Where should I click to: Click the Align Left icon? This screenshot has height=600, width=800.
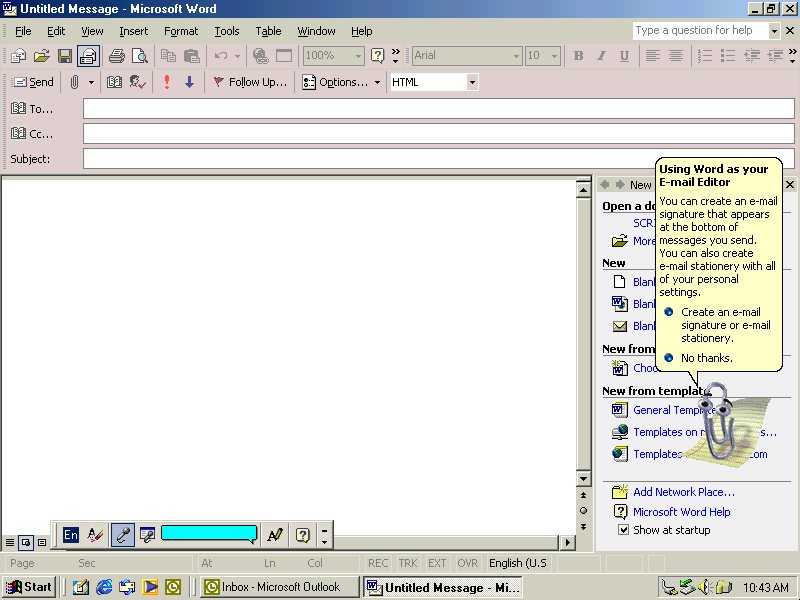(653, 56)
